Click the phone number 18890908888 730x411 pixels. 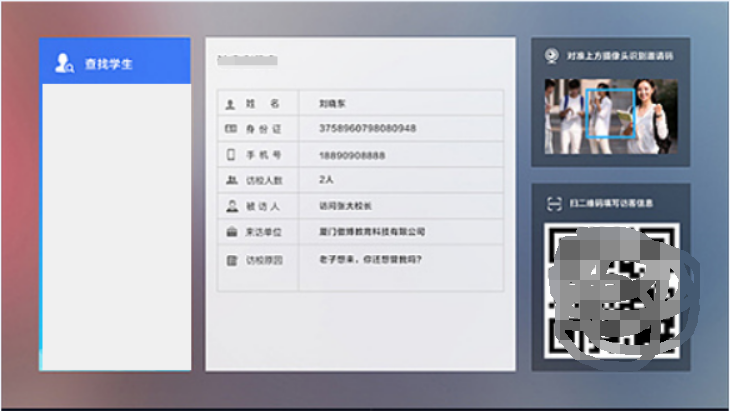(x=352, y=155)
